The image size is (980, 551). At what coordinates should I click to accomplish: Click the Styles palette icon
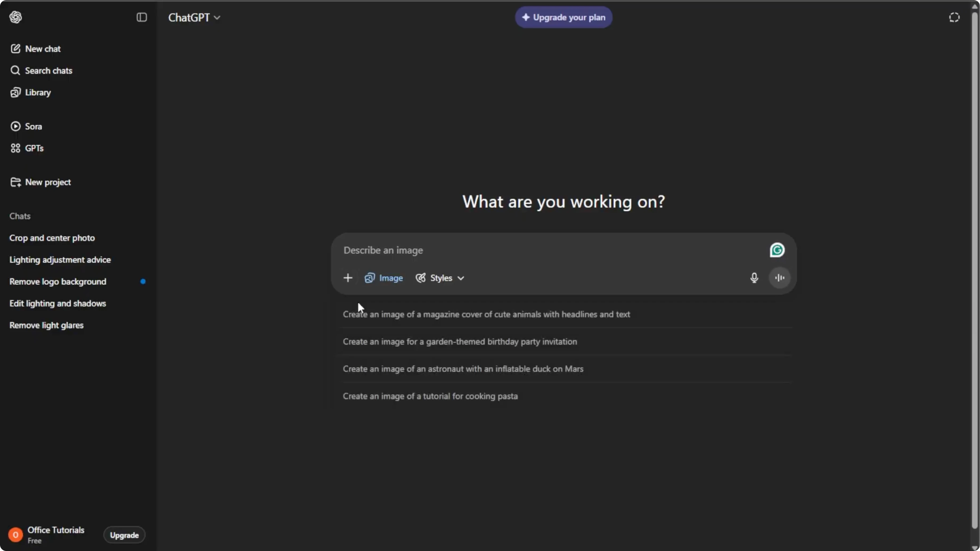[420, 278]
